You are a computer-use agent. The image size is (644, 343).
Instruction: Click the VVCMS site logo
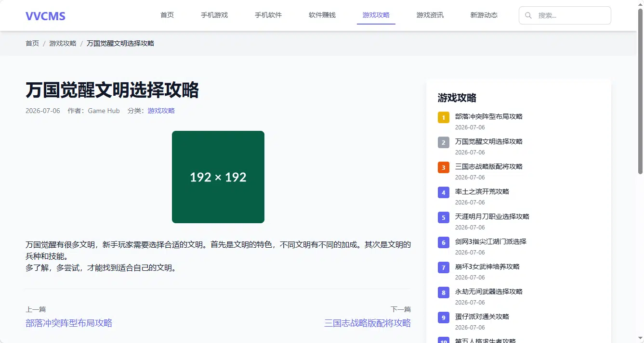coord(45,16)
